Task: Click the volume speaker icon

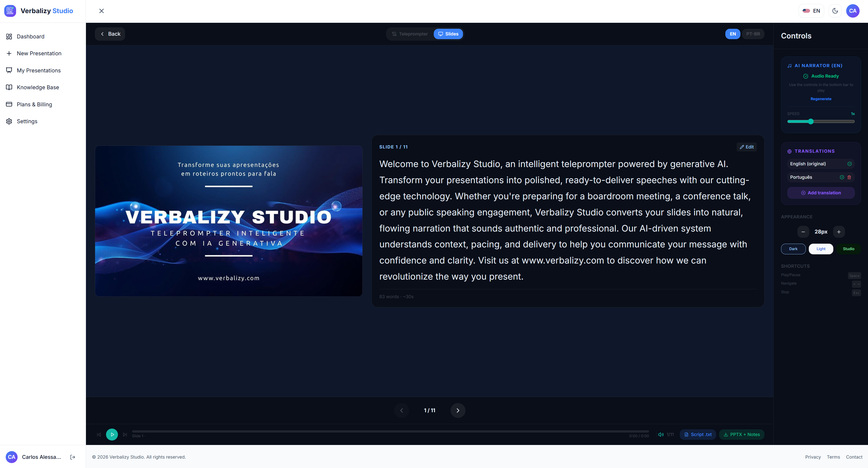Action: tap(661, 435)
